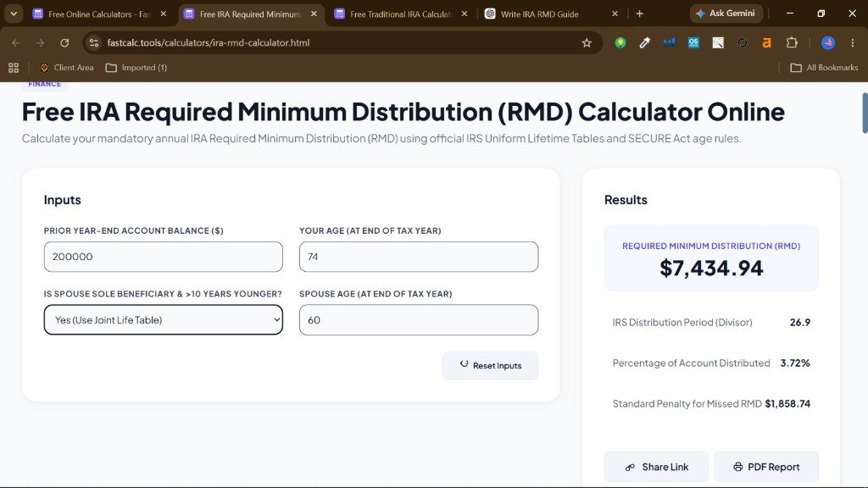Open the orange letter a extension
The image size is (868, 488).
click(766, 42)
